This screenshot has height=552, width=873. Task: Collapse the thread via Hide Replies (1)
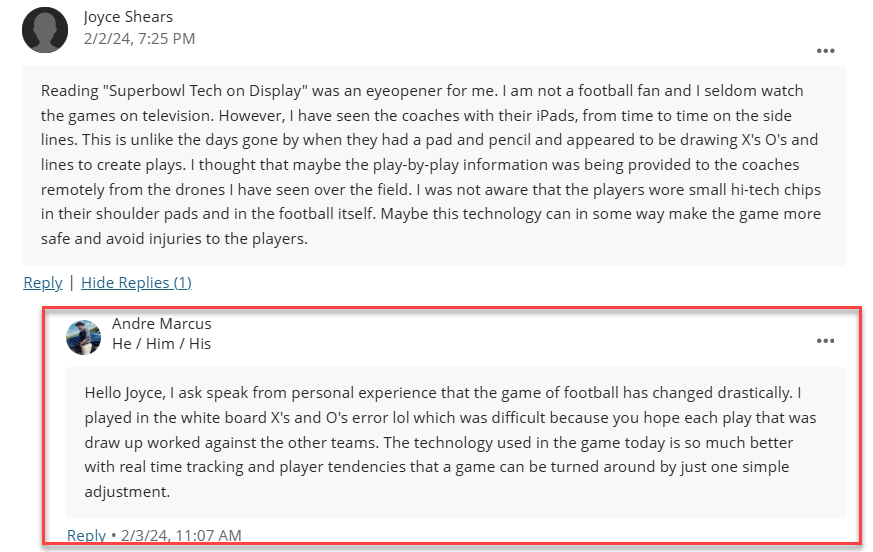pyautogui.click(x=136, y=282)
